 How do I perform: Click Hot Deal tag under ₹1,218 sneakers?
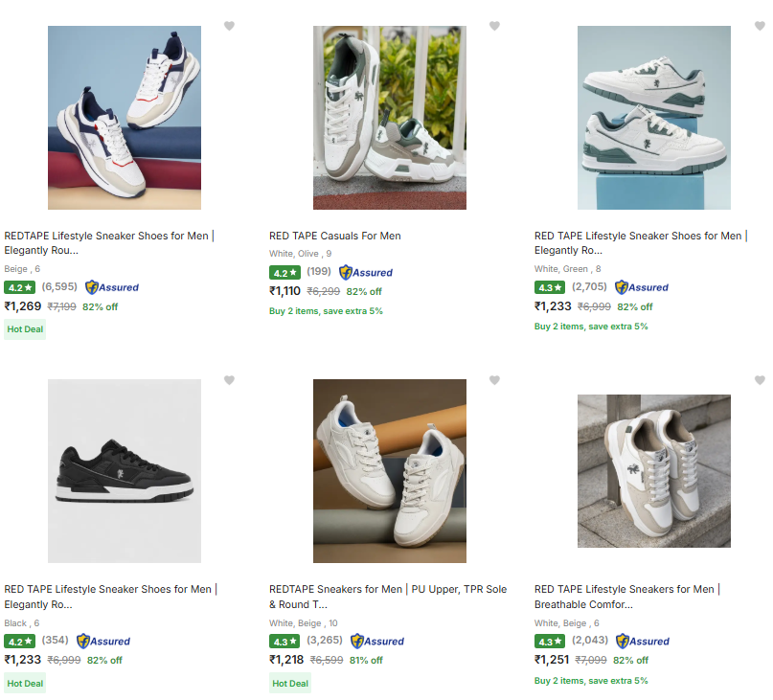(290, 683)
